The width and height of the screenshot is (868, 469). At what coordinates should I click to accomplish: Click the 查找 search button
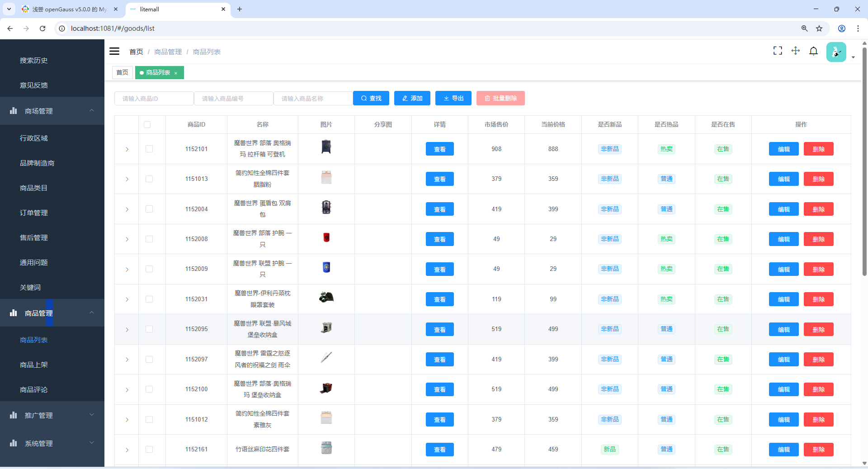coord(371,98)
